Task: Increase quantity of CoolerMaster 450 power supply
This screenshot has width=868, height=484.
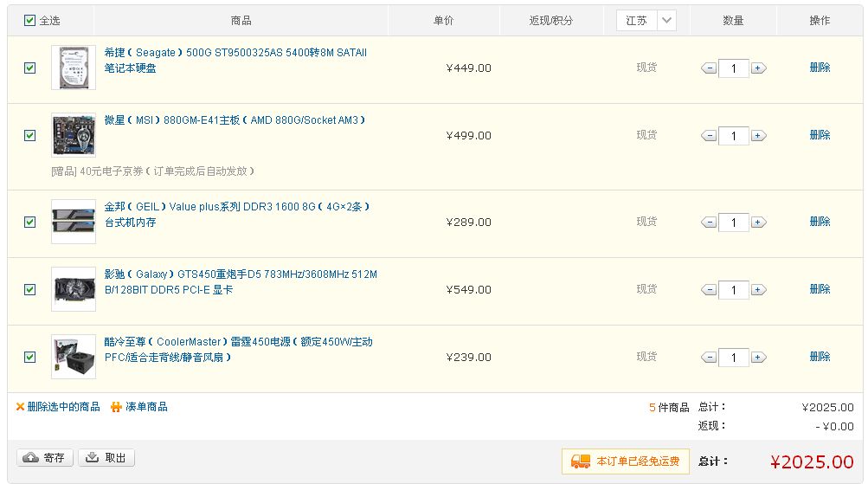Action: click(758, 358)
